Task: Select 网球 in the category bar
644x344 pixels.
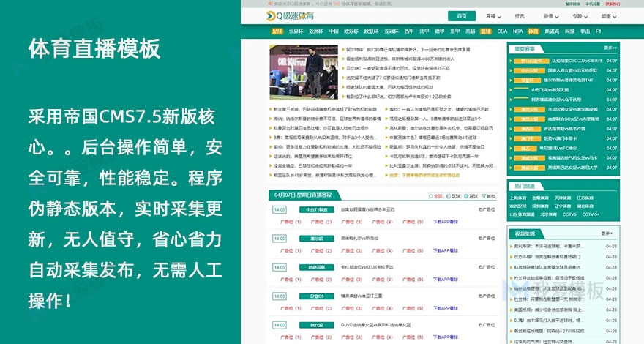Action: [x=569, y=31]
